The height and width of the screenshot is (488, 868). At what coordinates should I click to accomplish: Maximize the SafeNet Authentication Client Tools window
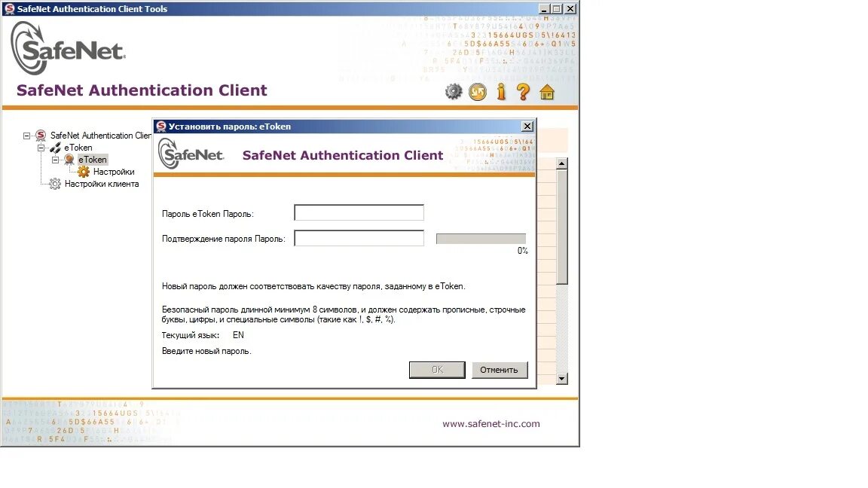pos(557,8)
